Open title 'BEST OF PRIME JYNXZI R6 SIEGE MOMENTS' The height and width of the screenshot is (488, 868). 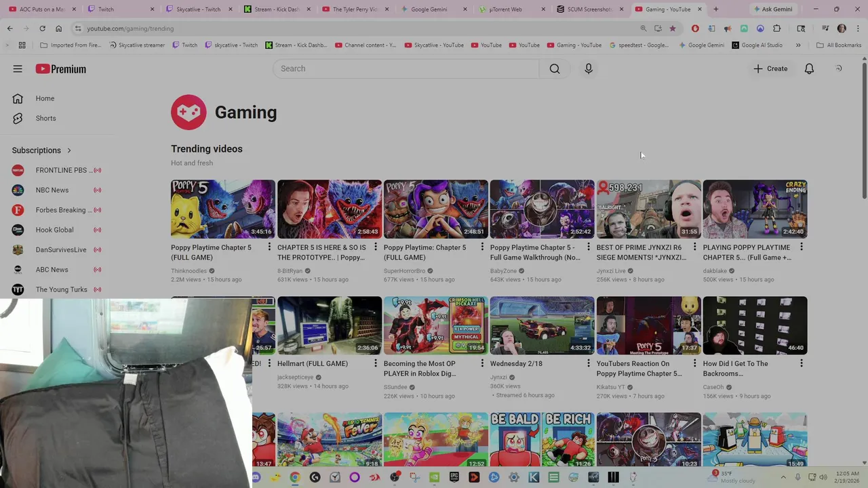tap(642, 252)
